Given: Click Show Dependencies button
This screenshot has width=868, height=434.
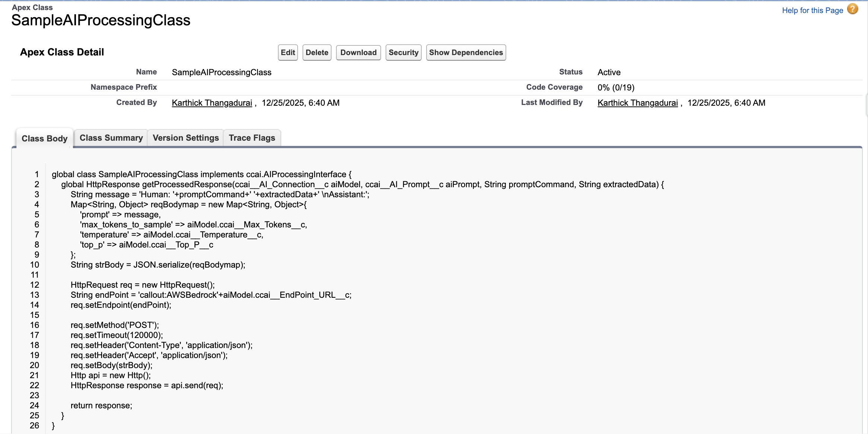Looking at the screenshot, I should tap(466, 52).
